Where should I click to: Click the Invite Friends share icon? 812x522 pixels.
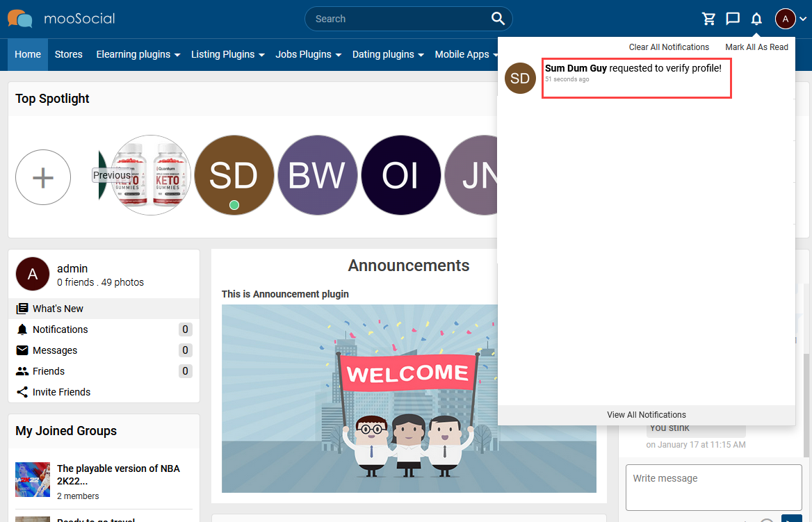[x=22, y=392]
